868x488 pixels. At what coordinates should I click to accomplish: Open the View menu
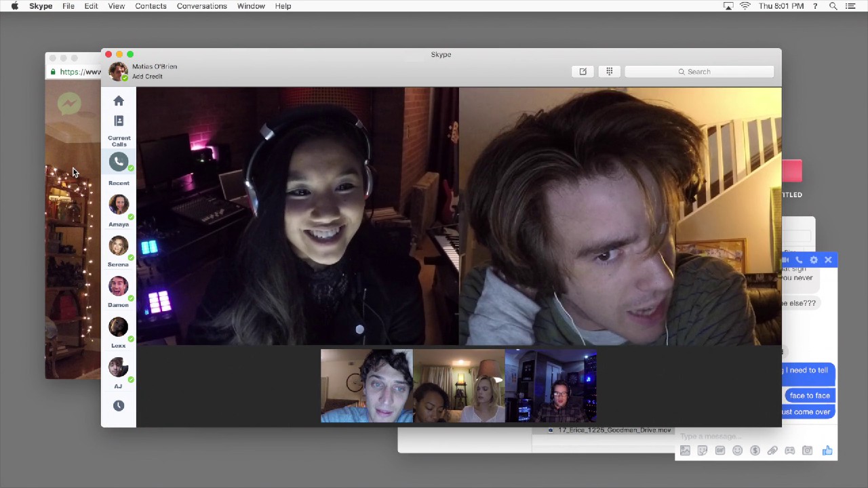coord(117,6)
